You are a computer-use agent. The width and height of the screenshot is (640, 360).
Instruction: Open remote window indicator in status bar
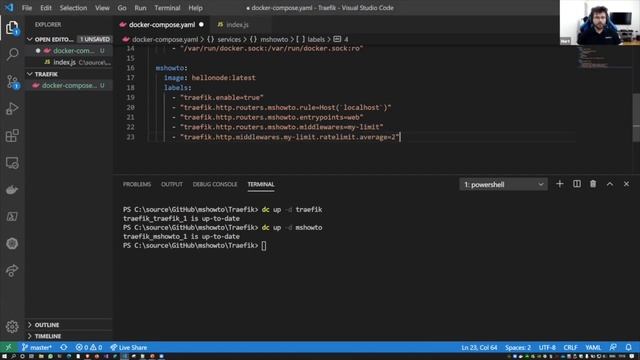[8, 347]
